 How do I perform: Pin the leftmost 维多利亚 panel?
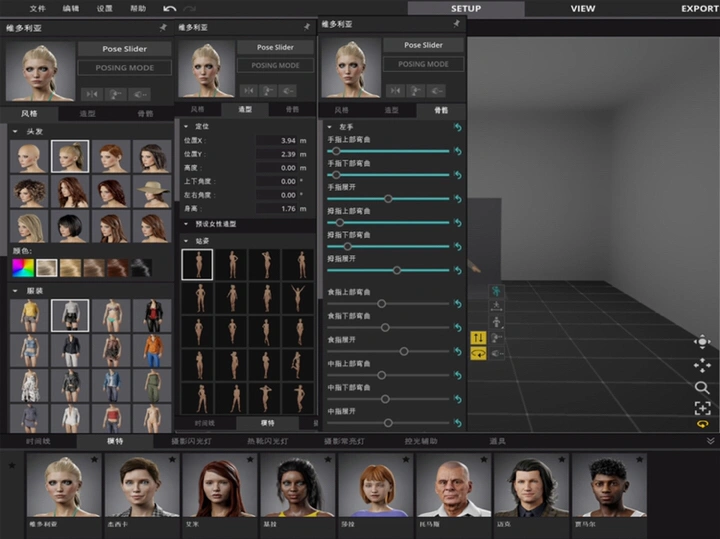coord(164,25)
